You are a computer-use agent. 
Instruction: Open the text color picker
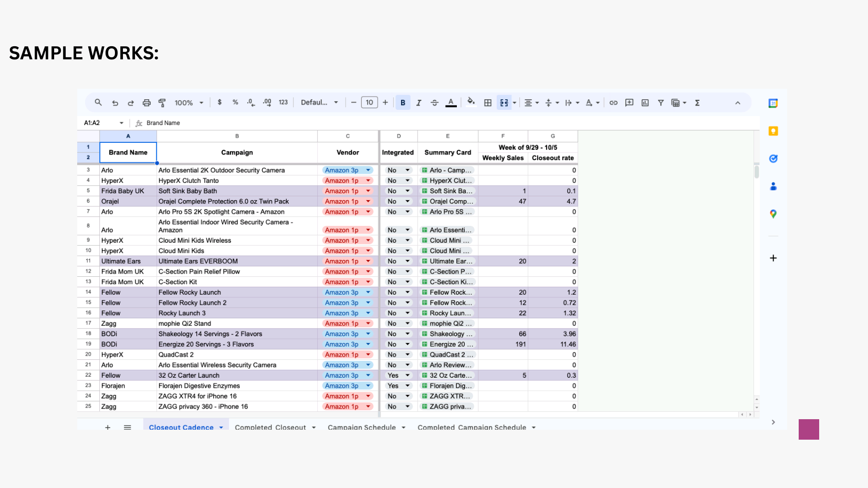tap(451, 102)
